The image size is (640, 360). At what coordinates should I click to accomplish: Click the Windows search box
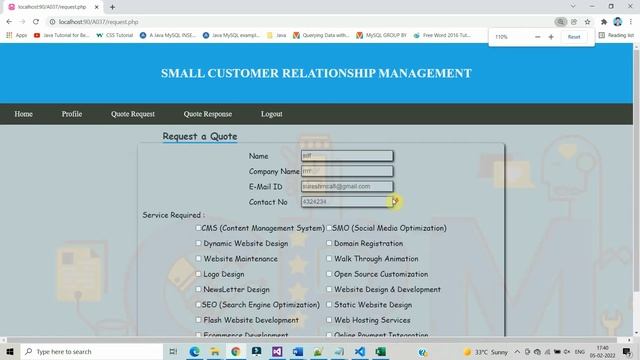click(92, 351)
